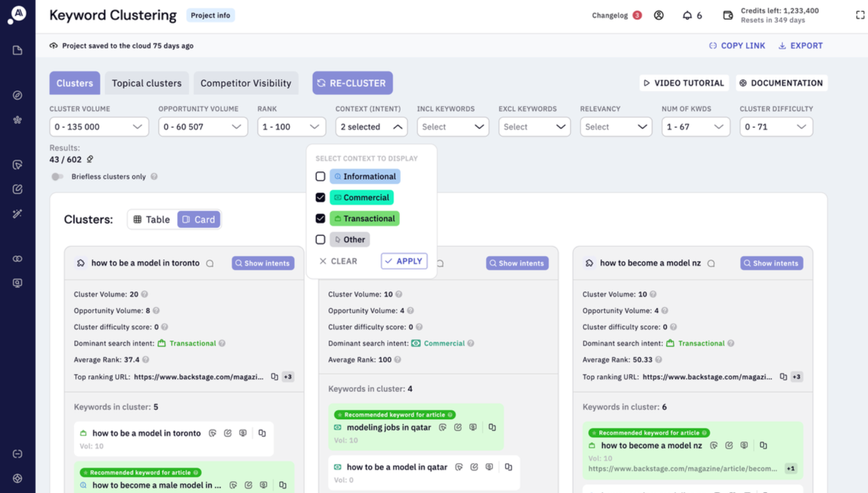Uncheck the Commercial context checkbox
The image size is (868, 493).
[320, 197]
